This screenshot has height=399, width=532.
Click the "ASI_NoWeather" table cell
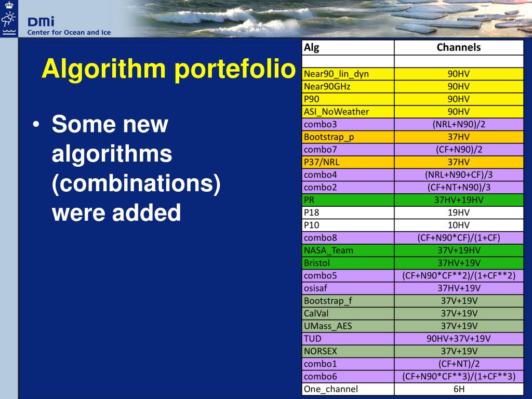(x=348, y=112)
